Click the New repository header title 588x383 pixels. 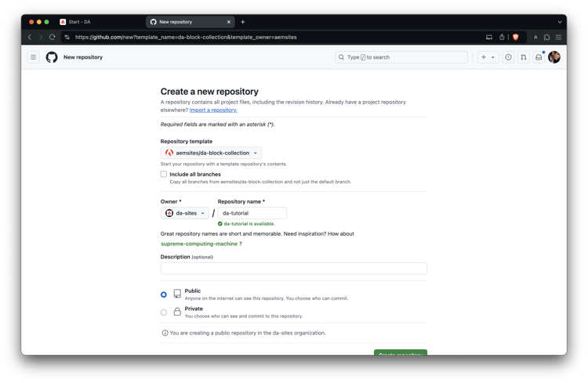click(83, 57)
